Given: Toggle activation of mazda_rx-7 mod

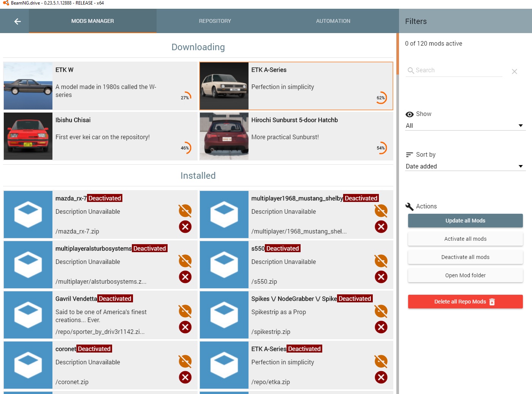Looking at the screenshot, I should [185, 210].
